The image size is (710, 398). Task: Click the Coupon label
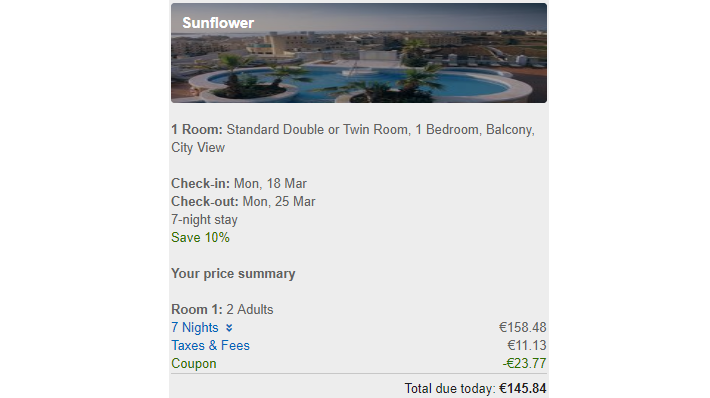point(194,364)
